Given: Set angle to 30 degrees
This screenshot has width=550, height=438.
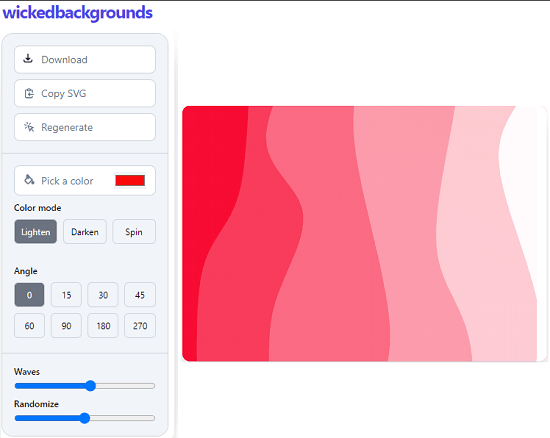Looking at the screenshot, I should click(103, 295).
